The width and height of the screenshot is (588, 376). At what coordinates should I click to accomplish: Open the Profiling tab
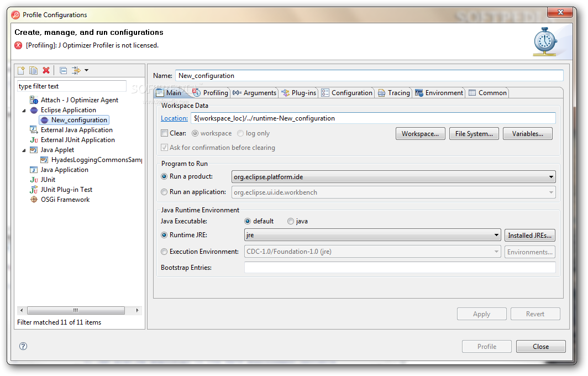pos(210,93)
